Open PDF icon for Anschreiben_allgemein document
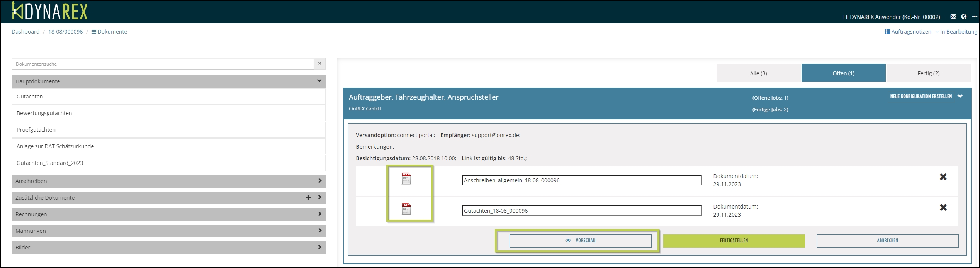This screenshot has height=268, width=980. coord(406,178)
